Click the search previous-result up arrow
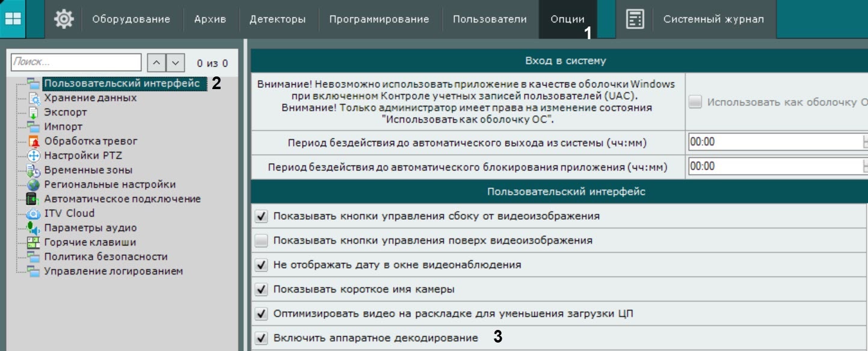The height and width of the screenshot is (351, 868). [x=156, y=63]
